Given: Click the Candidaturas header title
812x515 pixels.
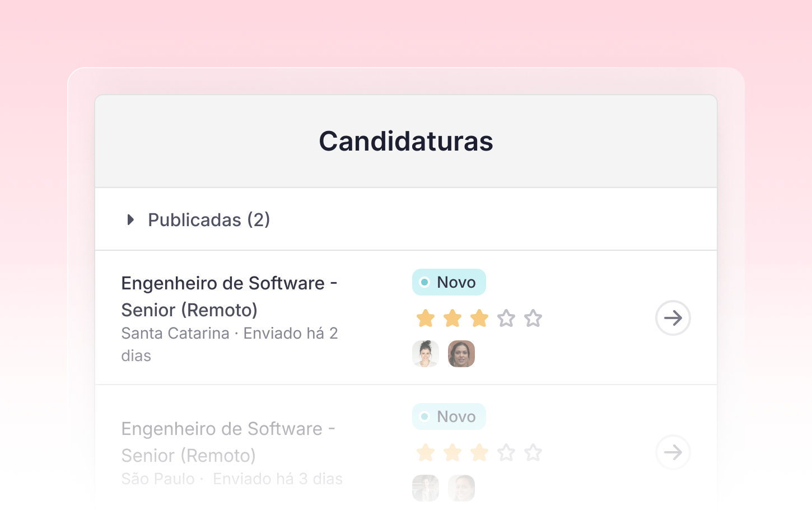Looking at the screenshot, I should coord(406,141).
